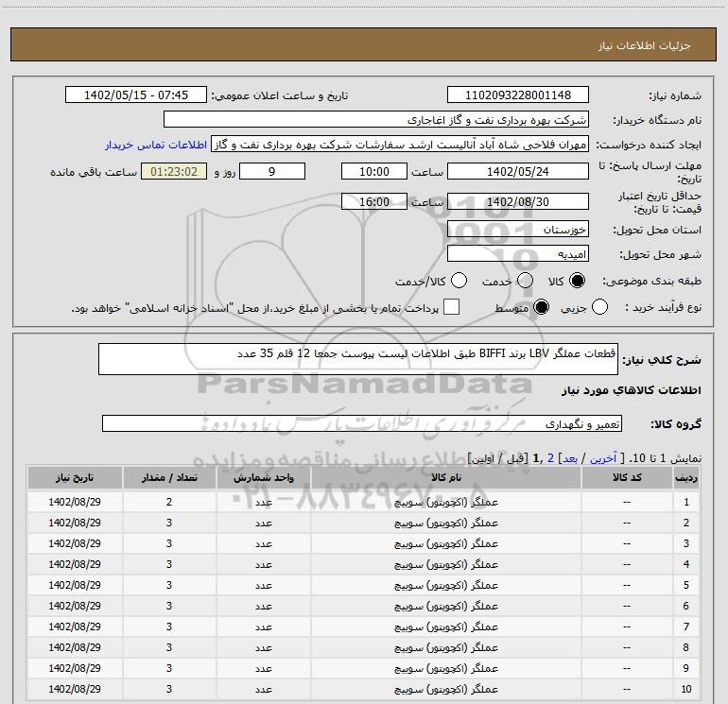Click the delivery city field امیدیه

[518, 253]
